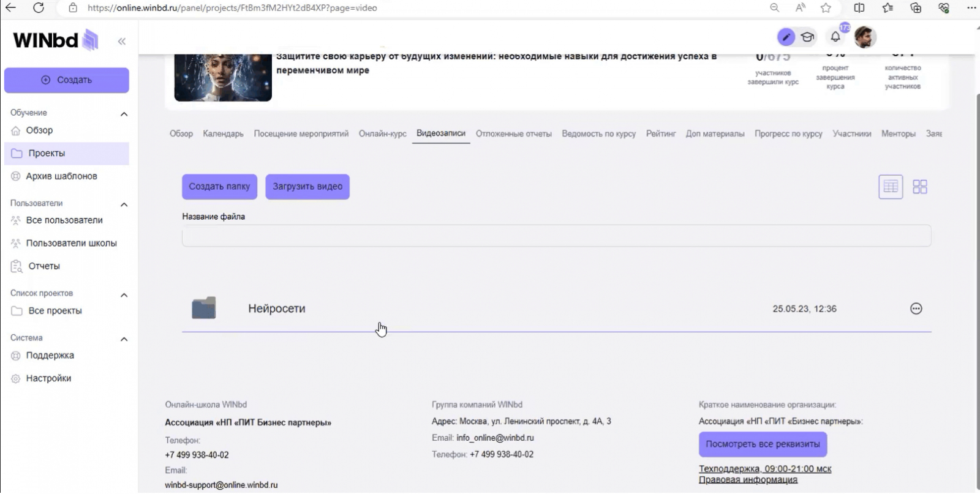
Task: Open the Рейтинг tab
Action: click(661, 133)
